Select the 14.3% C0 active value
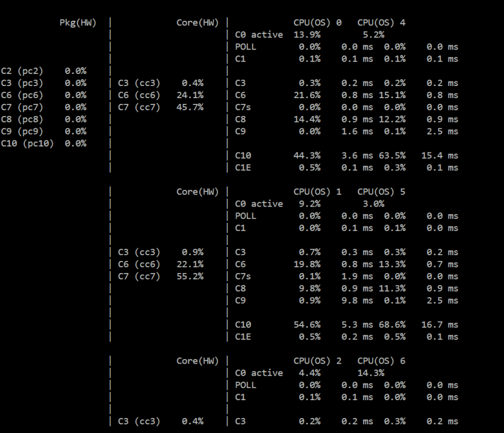Screen dimensions: 504x433 coord(371,373)
